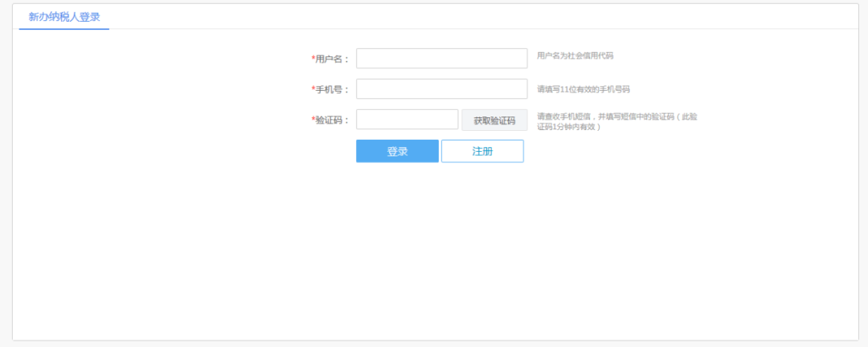
Task: Focus the 用户名 input field
Action: pyautogui.click(x=442, y=58)
